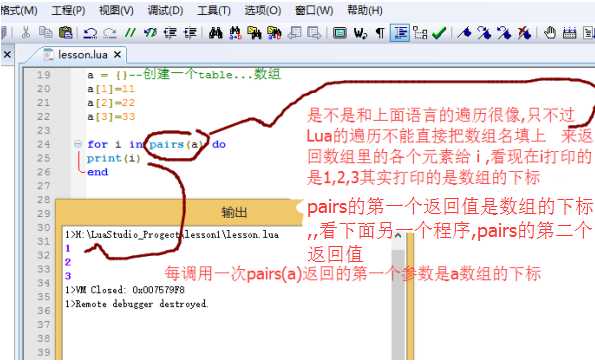Viewport: 595px width, 364px height.
Task: Click the output path line lesson.lua
Action: pos(172,235)
